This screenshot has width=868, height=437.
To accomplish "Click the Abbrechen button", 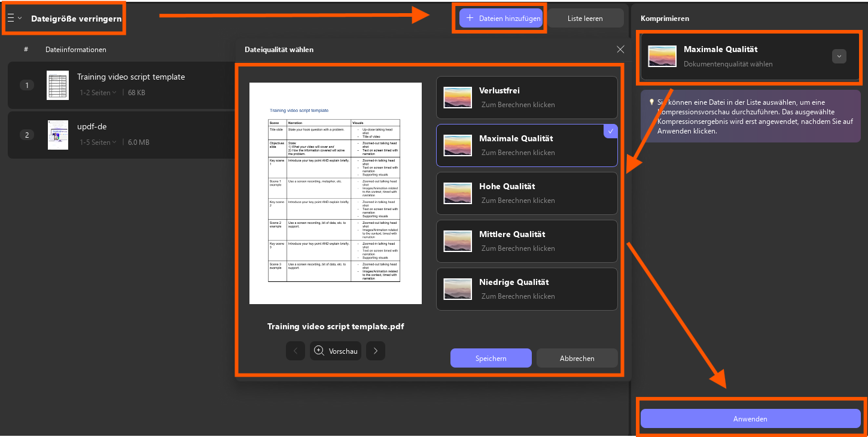I will pyautogui.click(x=577, y=358).
